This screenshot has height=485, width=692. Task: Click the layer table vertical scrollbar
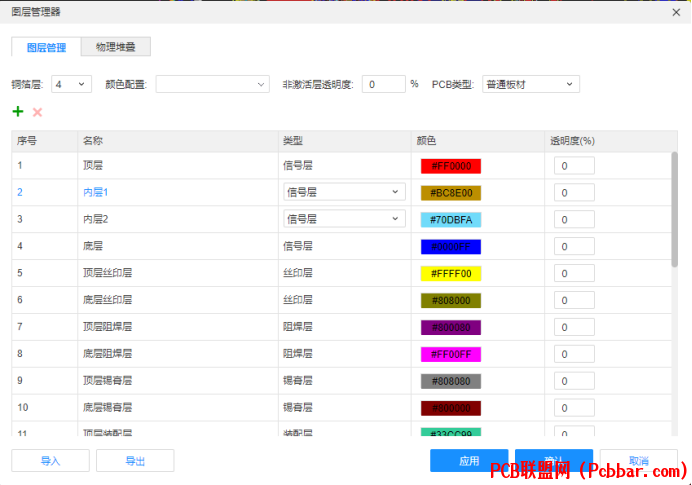[674, 209]
